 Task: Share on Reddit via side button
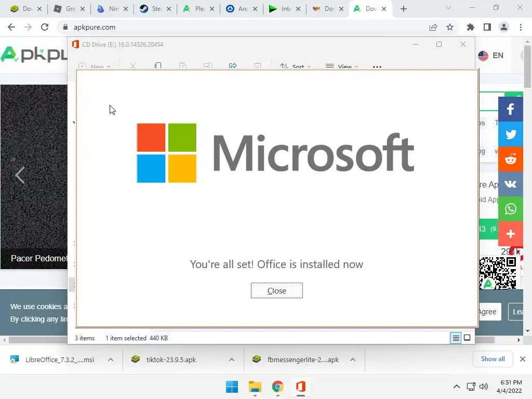click(510, 159)
